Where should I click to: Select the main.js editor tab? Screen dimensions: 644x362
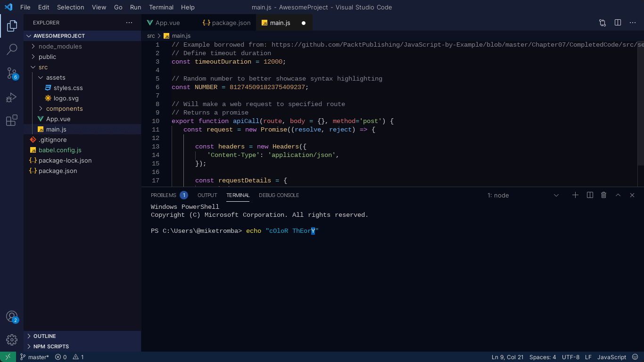284,23
